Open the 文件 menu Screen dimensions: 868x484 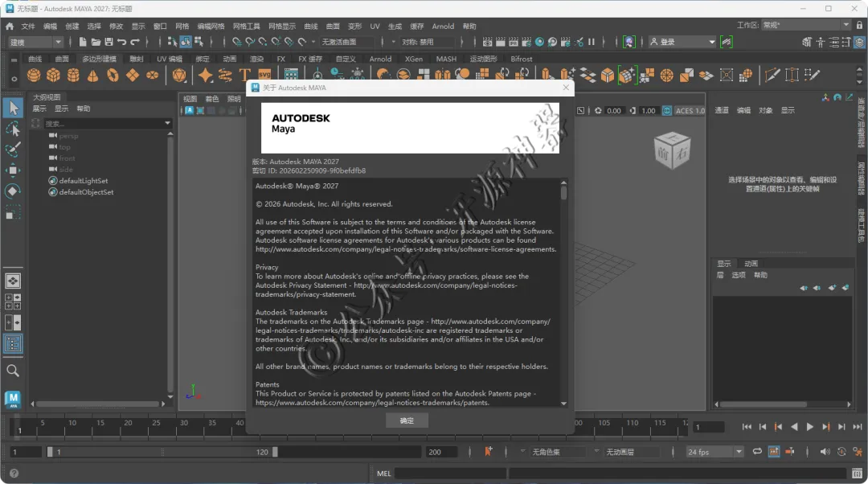(28, 26)
